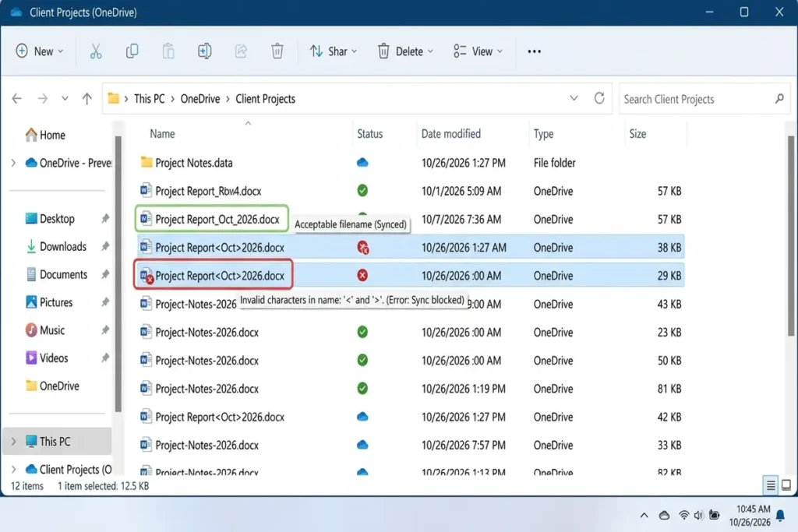The height and width of the screenshot is (532, 798).
Task: Select the 33 KB Project-Notes-2026.docx
Action: [x=410, y=445]
